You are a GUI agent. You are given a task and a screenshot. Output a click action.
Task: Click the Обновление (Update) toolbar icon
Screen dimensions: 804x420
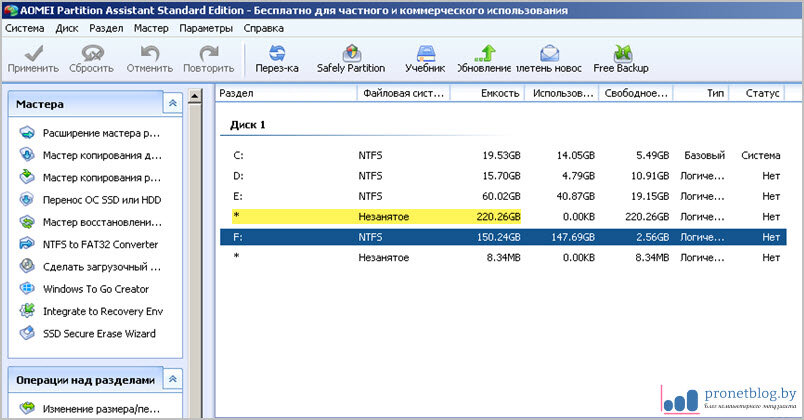(485, 53)
